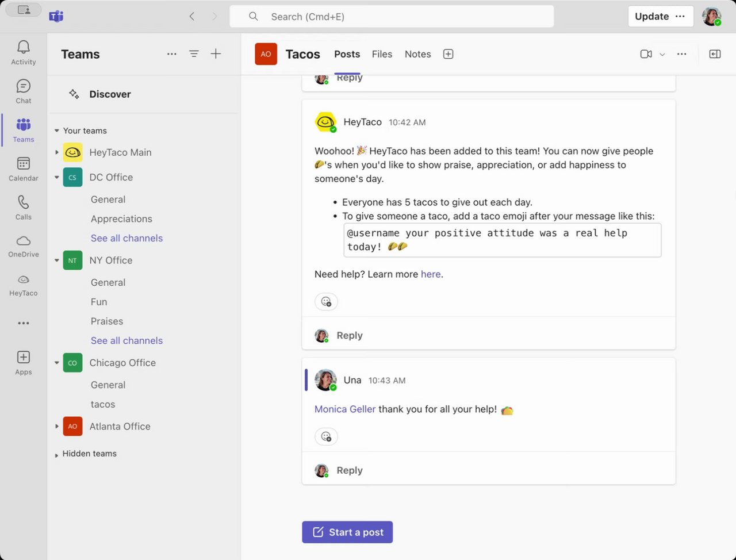Open the meeting options dropdown arrow
Image resolution: width=736 pixels, height=560 pixels.
662,55
